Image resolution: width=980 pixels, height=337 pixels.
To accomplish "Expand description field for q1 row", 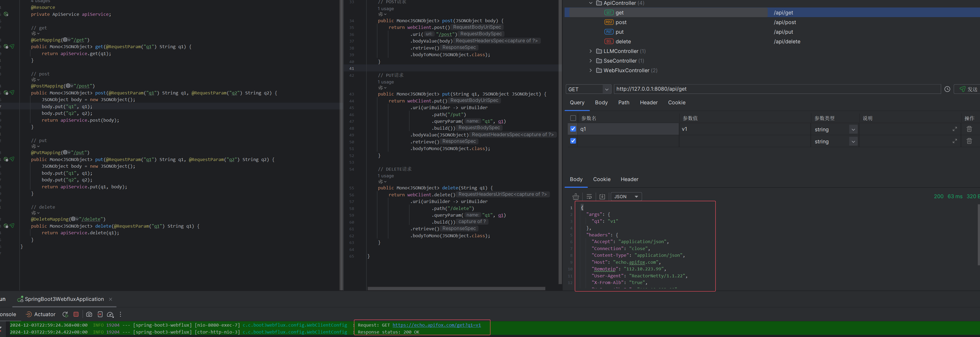I will [955, 129].
